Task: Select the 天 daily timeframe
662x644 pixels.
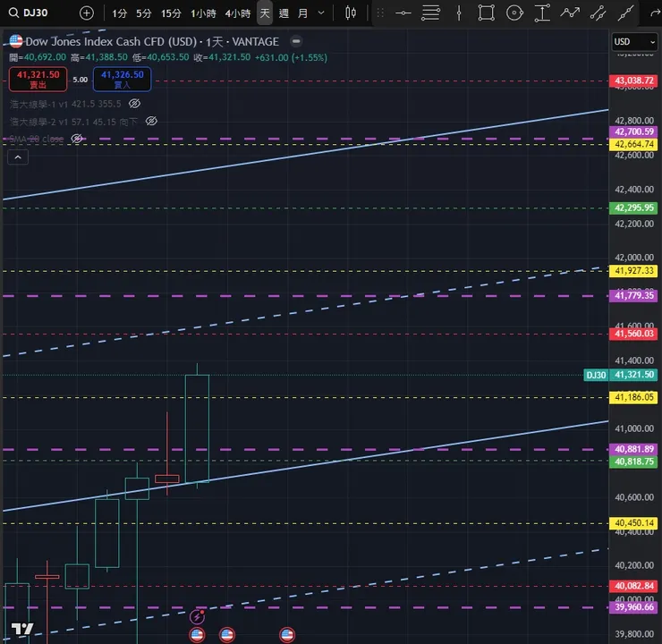Action: 265,13
